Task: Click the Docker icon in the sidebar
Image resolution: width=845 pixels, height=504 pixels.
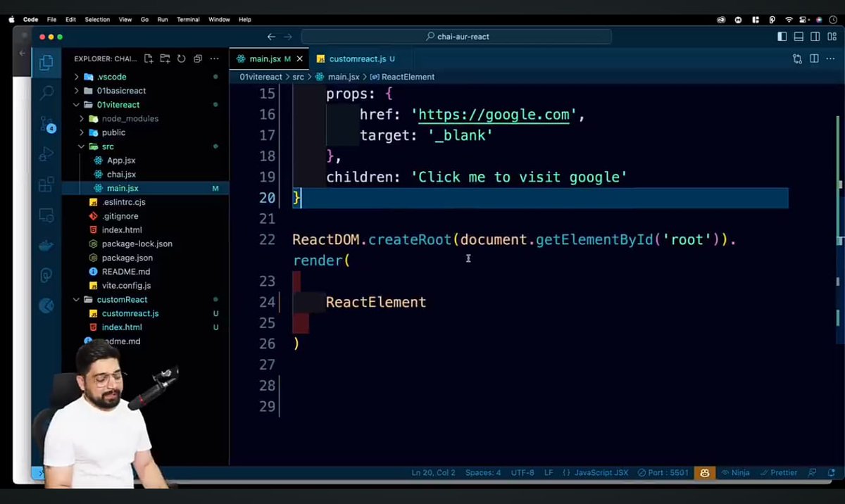Action: pyautogui.click(x=44, y=245)
